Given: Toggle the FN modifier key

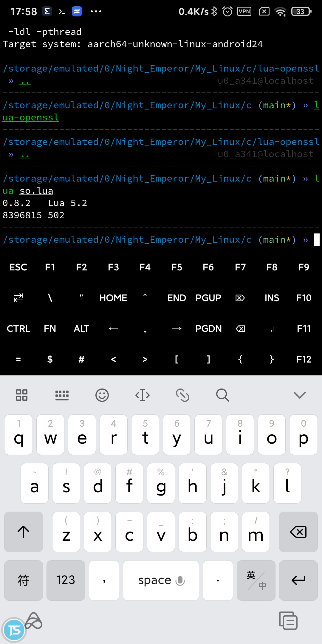Looking at the screenshot, I should pos(50,329).
